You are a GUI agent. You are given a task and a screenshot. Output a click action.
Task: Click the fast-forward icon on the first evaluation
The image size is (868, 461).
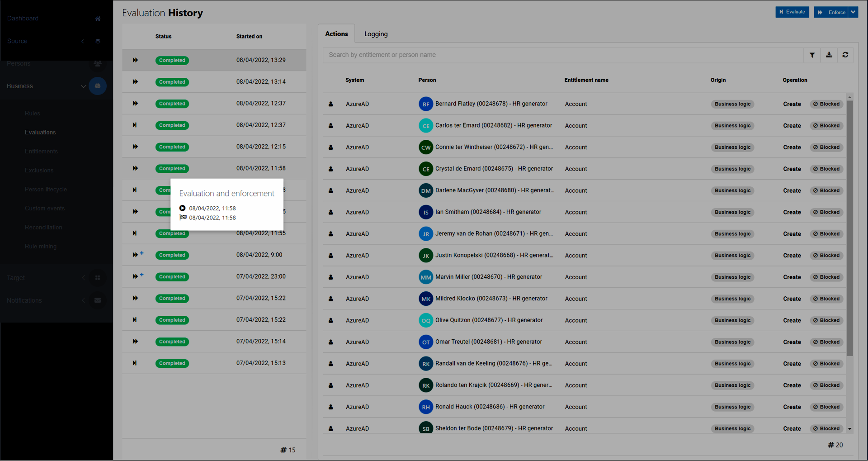point(135,60)
